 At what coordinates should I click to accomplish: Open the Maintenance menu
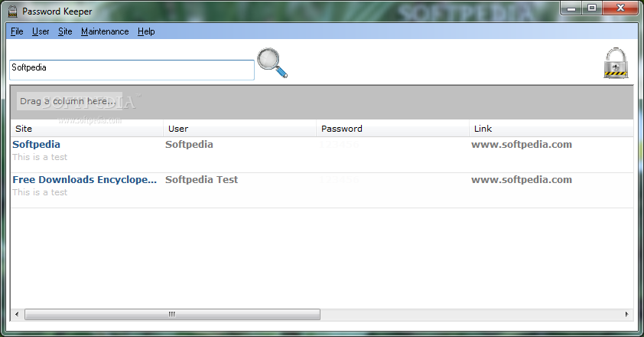click(105, 31)
